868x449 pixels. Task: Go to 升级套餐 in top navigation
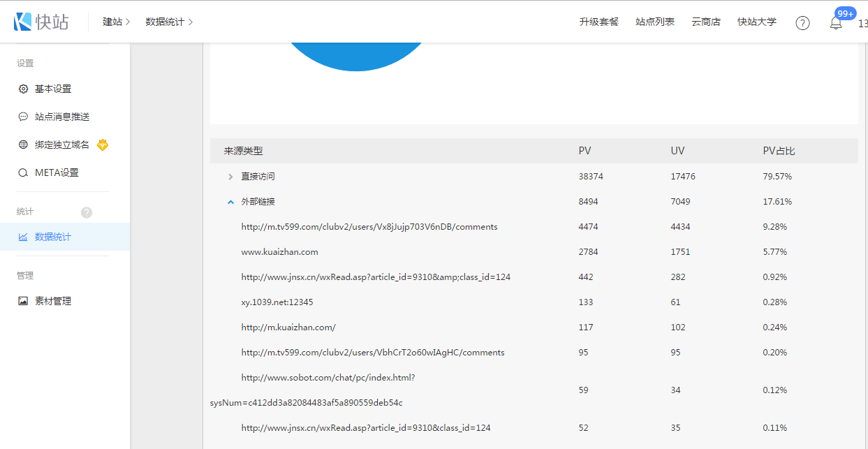(598, 22)
